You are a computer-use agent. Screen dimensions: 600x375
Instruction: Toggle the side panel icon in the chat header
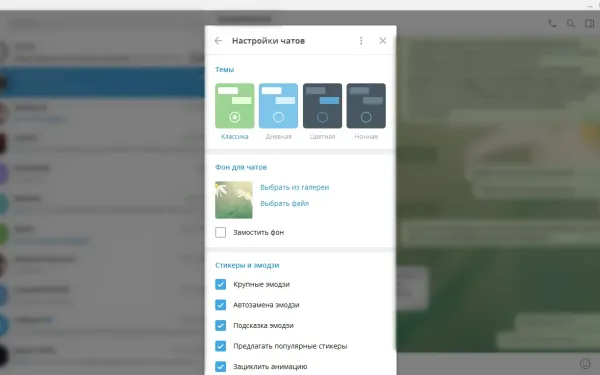(589, 24)
